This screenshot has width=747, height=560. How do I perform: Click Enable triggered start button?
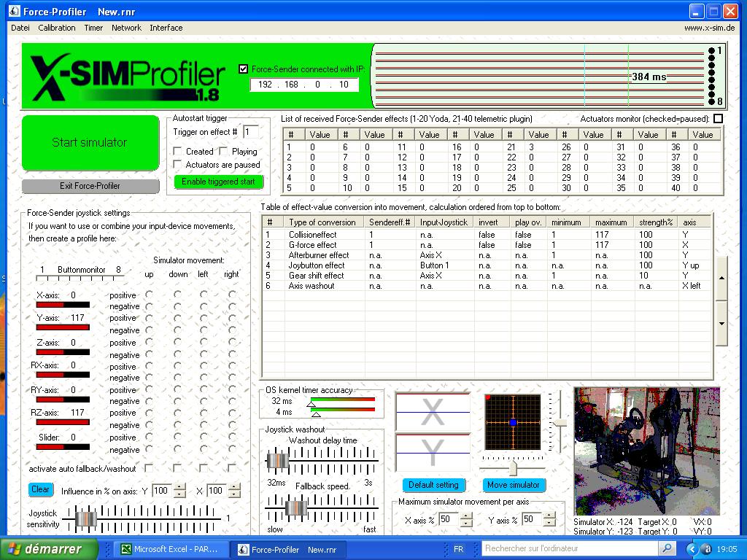tap(218, 182)
